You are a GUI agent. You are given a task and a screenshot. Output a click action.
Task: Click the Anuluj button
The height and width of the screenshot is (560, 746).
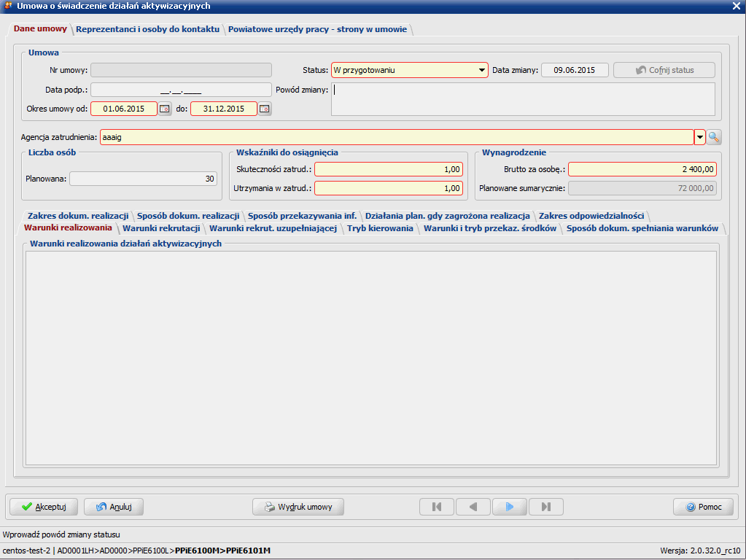click(x=114, y=507)
